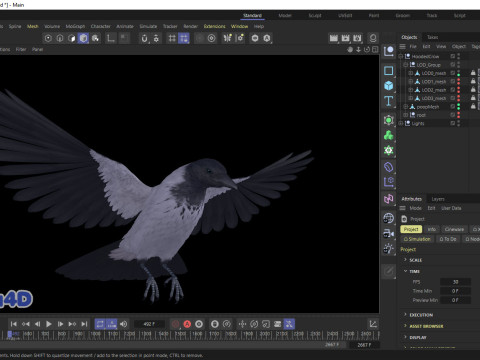This screenshot has height=360, width=480.
Task: Click the current frame field showing 492 F
Action: 149,324
